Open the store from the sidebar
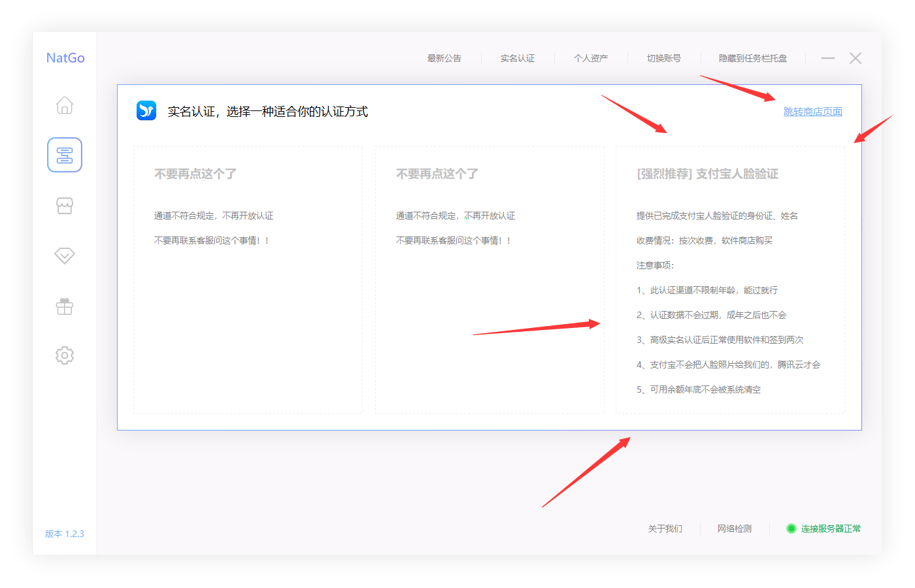Screen dimensions: 915x588 (64, 205)
